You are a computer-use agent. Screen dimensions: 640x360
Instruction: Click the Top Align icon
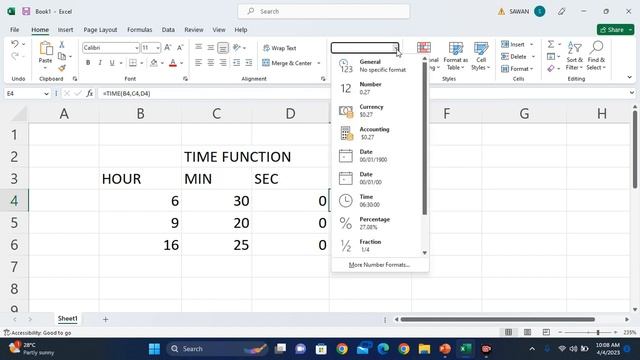click(x=198, y=48)
